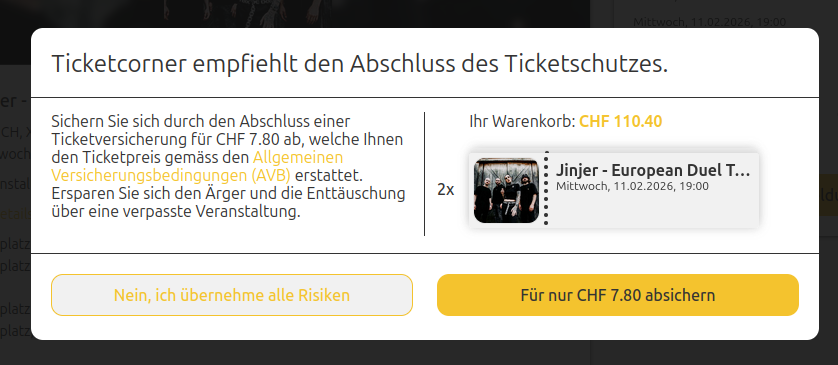Click the dimmed event date behind the dialog
The image size is (838, 365).
[709, 22]
